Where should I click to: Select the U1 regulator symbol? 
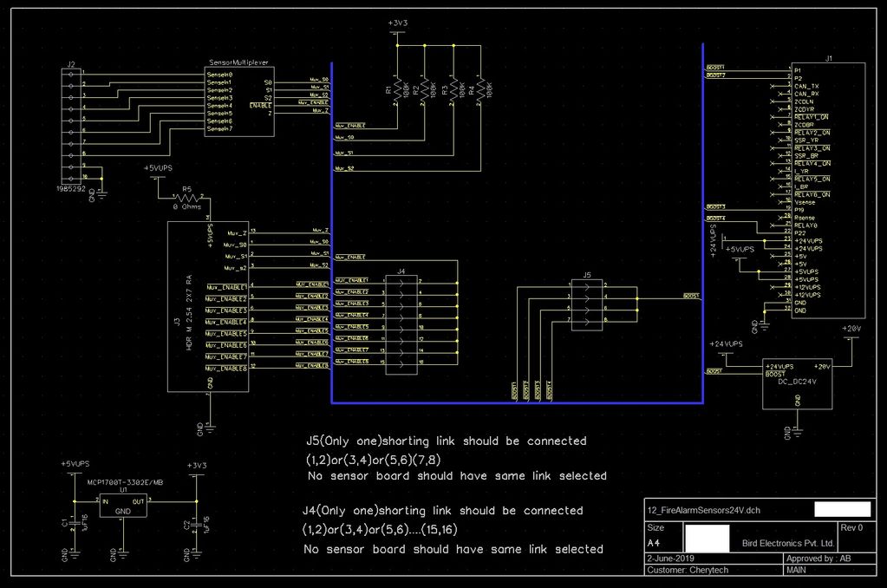[123, 506]
